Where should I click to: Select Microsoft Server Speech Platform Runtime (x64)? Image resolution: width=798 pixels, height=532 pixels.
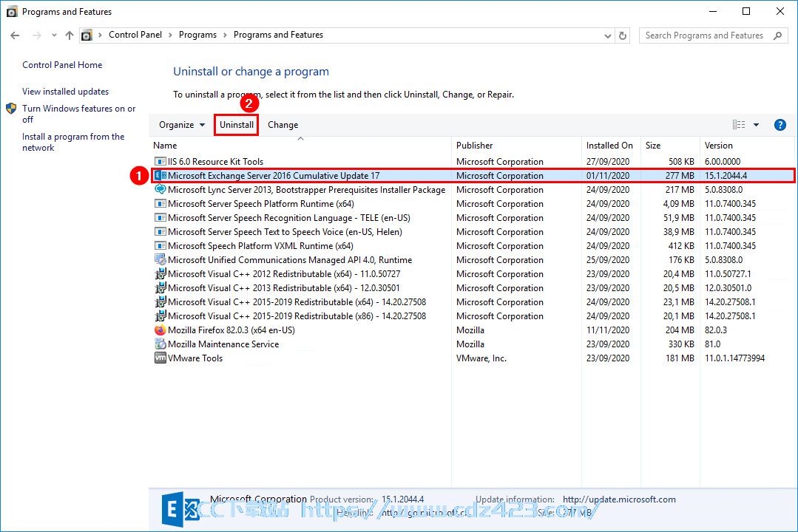[261, 204]
